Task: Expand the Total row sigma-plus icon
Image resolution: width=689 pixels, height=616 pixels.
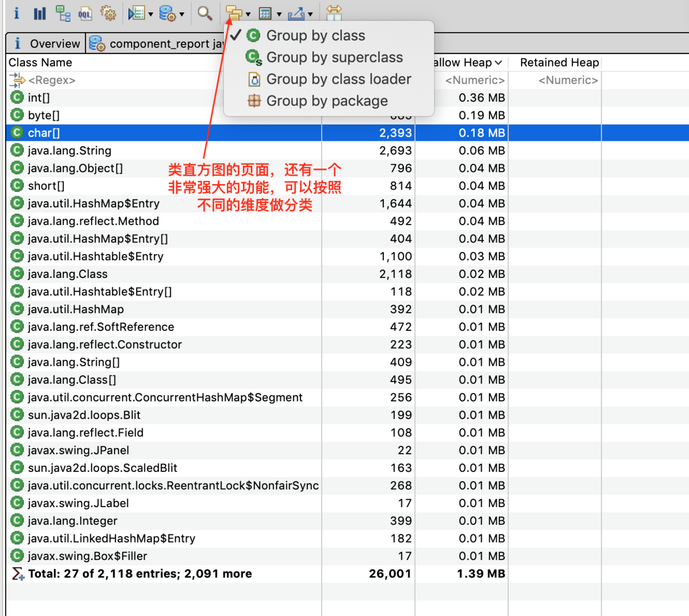Action: pos(18,574)
